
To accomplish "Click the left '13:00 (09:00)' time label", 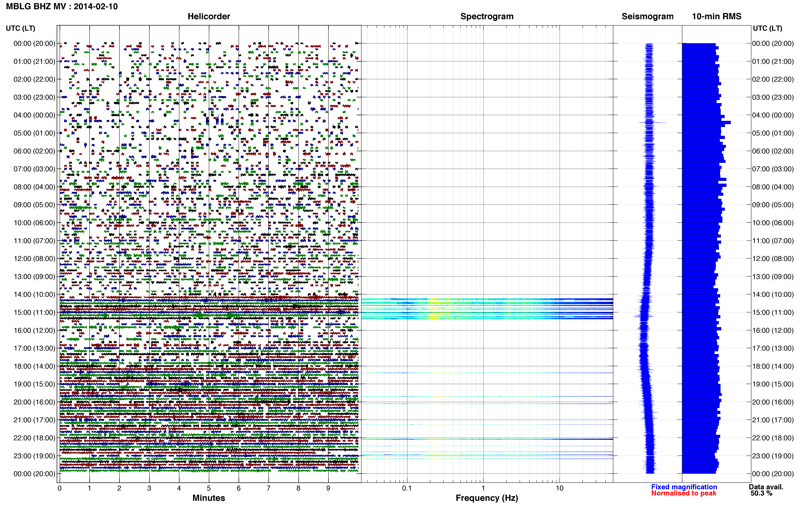I will [34, 277].
